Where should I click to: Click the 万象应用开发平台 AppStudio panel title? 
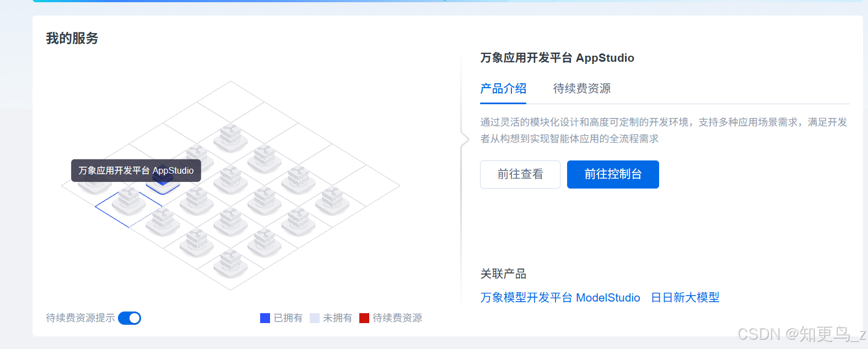557,58
